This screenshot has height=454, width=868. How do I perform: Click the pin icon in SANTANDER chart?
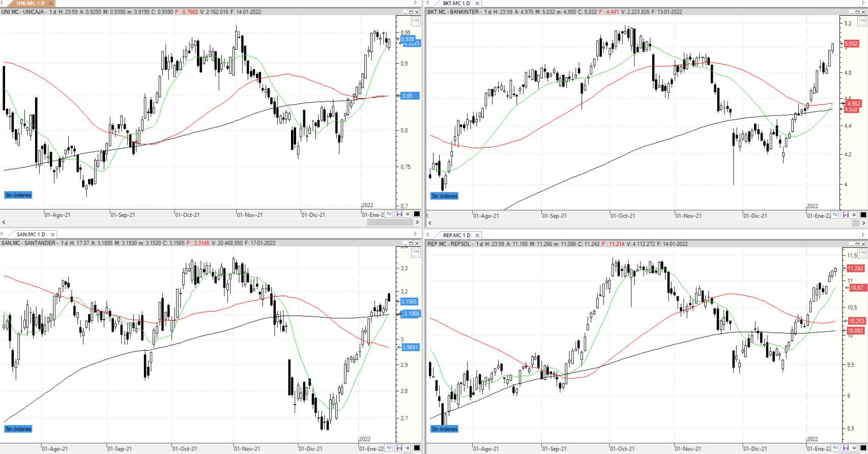point(408,448)
